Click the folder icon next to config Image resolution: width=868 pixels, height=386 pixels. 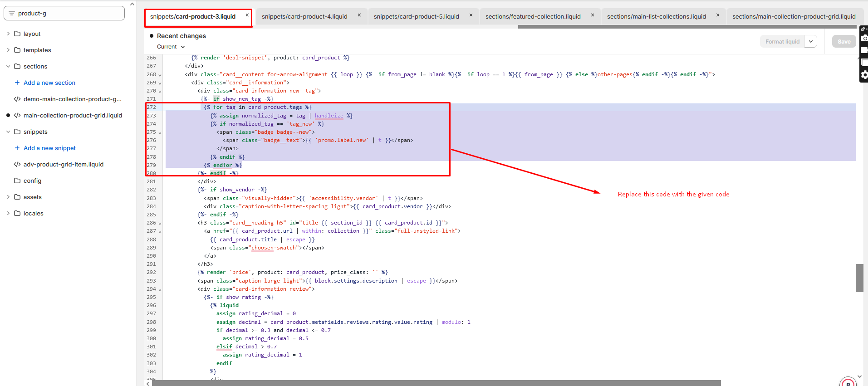coord(17,181)
